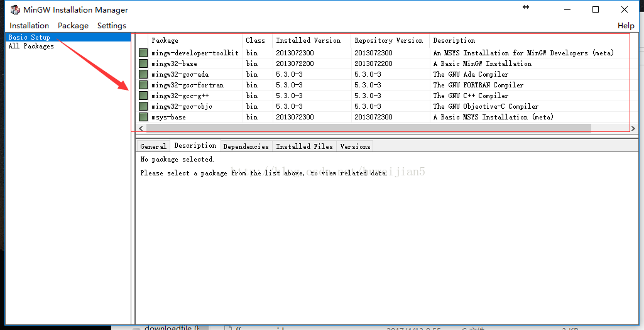
Task: Click the left arrow of horizontal scrollbar
Action: coord(141,128)
